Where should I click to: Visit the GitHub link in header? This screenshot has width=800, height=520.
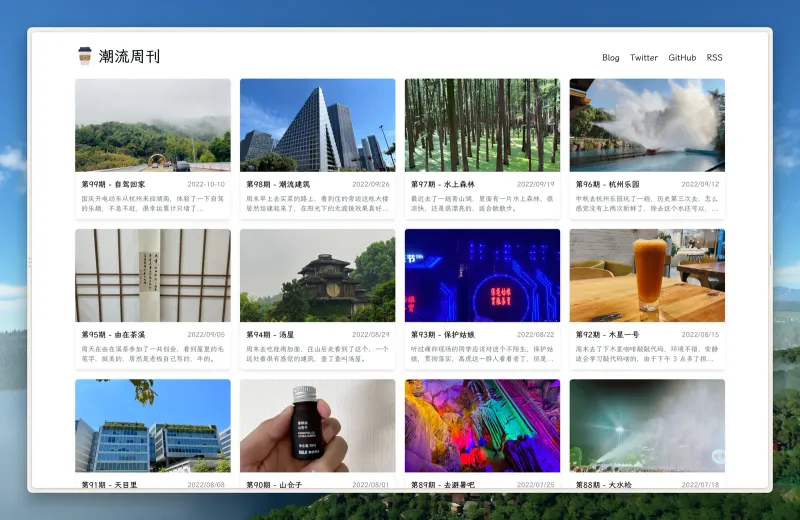pyautogui.click(x=682, y=58)
